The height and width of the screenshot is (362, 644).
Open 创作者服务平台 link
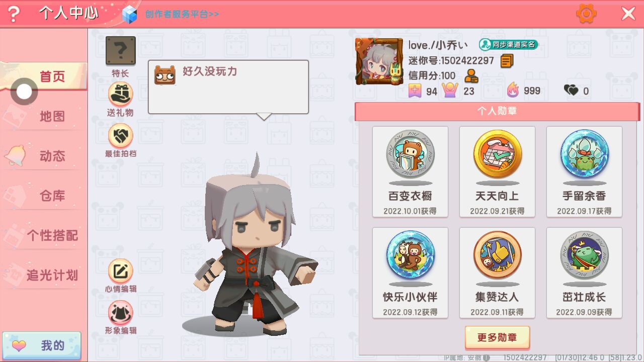182,14
